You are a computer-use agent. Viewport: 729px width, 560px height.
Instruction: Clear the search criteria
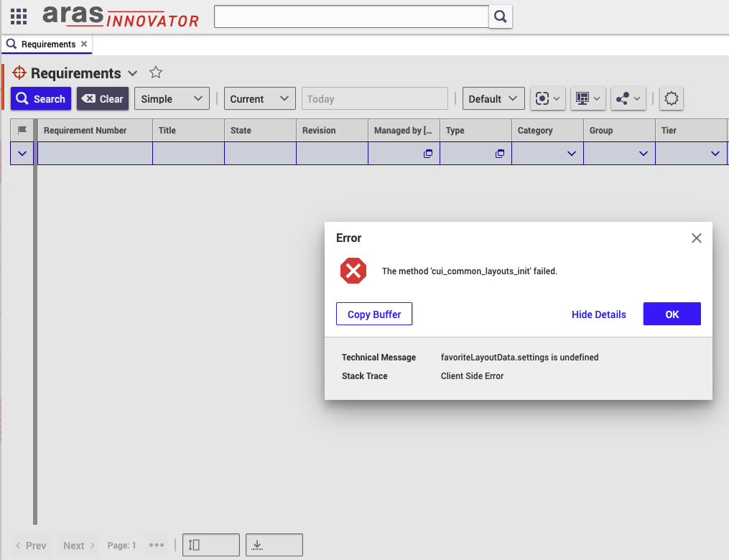pos(103,98)
